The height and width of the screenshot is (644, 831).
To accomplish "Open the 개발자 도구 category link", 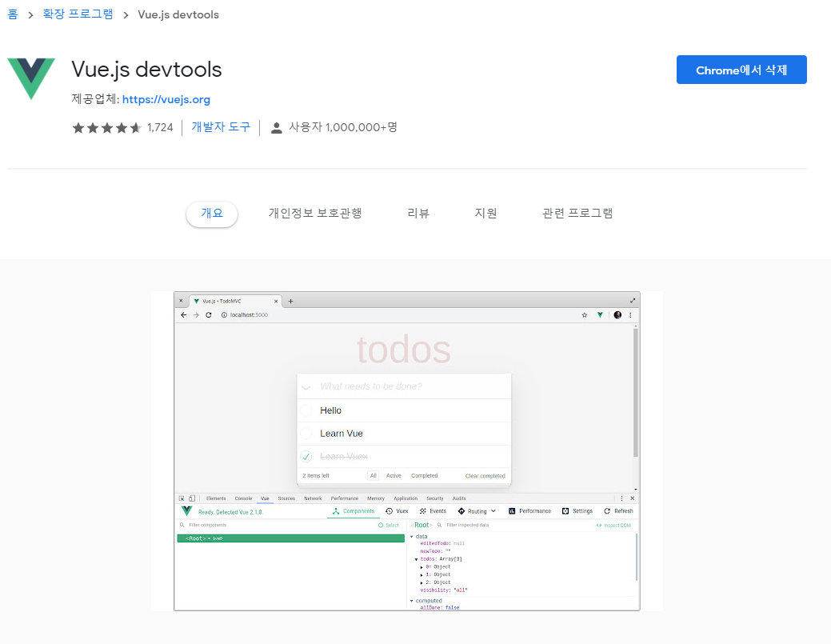I will click(221, 127).
